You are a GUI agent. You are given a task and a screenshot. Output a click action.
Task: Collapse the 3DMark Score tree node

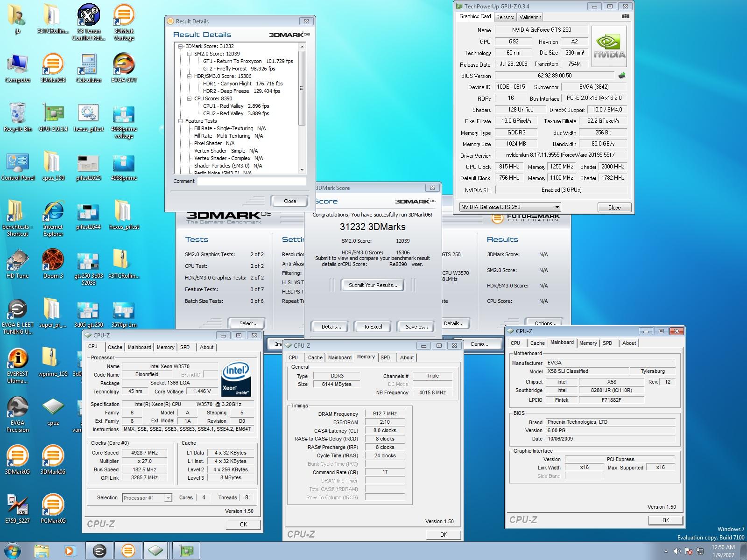(181, 46)
